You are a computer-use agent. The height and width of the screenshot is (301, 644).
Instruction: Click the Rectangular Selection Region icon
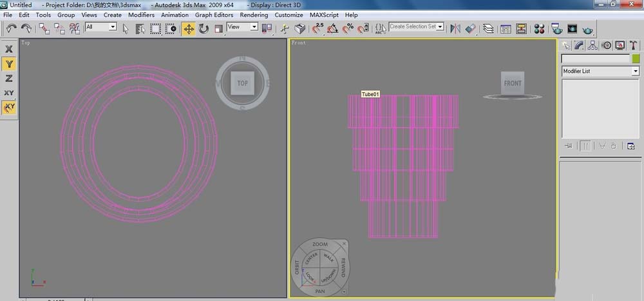[155, 29]
